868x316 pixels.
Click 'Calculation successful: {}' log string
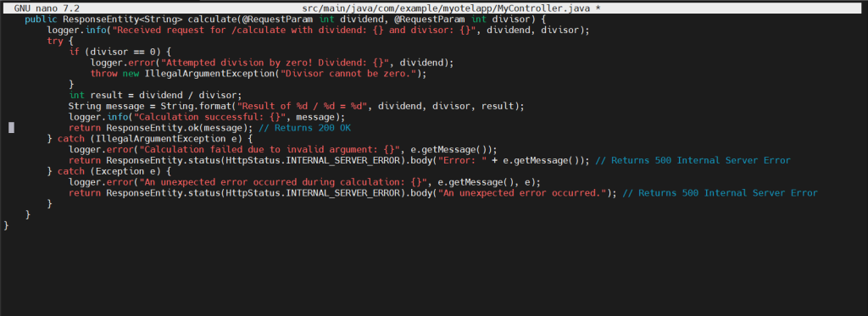coord(209,117)
